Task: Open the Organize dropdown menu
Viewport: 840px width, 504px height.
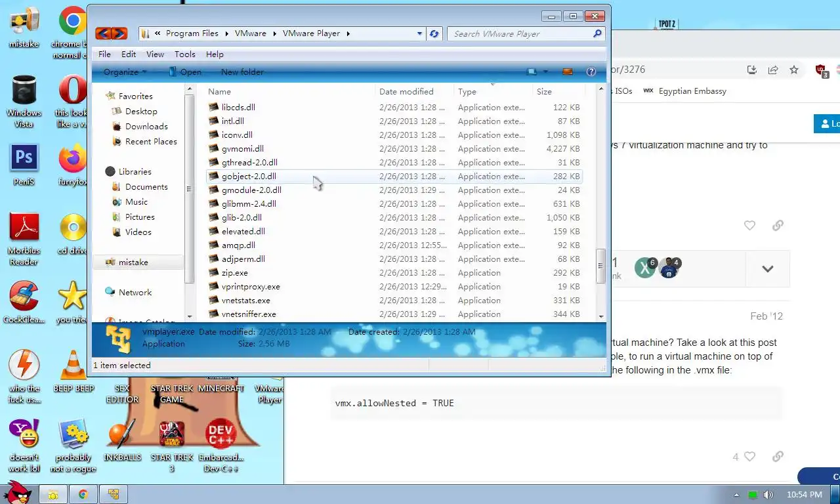Action: (125, 72)
